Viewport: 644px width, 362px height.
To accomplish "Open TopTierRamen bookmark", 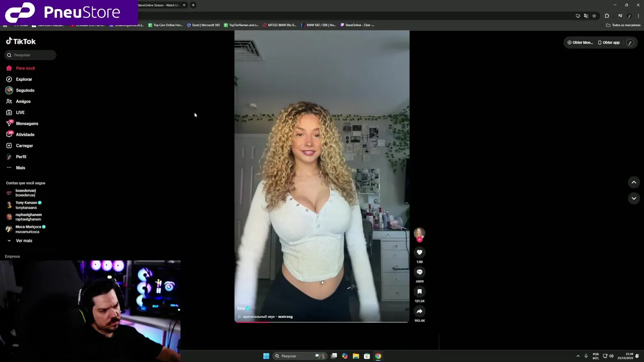I will click(x=242, y=25).
